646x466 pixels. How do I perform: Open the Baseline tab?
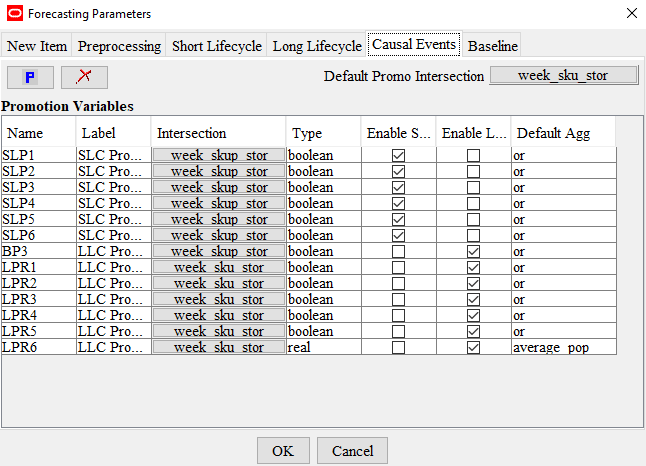(493, 46)
